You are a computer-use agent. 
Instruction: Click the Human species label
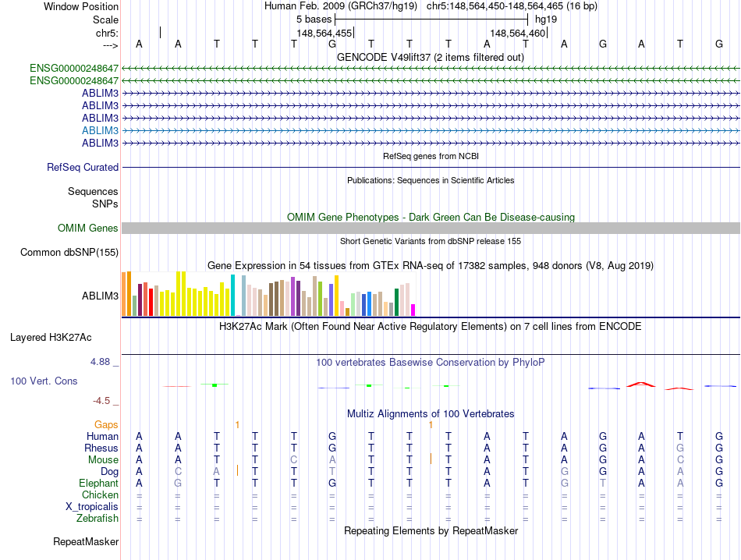[x=102, y=436]
